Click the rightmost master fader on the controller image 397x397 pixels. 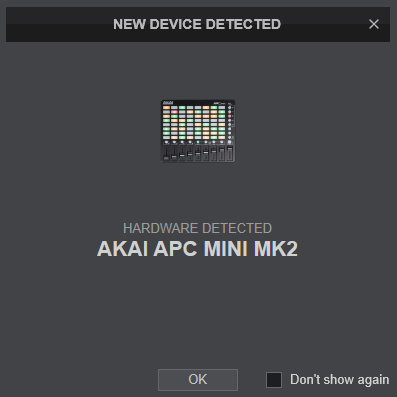230,153
